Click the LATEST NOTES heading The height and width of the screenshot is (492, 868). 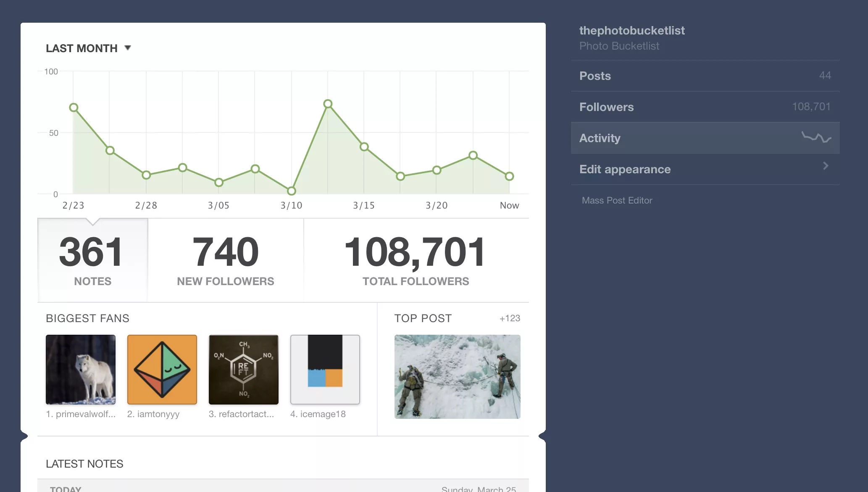pos(84,464)
